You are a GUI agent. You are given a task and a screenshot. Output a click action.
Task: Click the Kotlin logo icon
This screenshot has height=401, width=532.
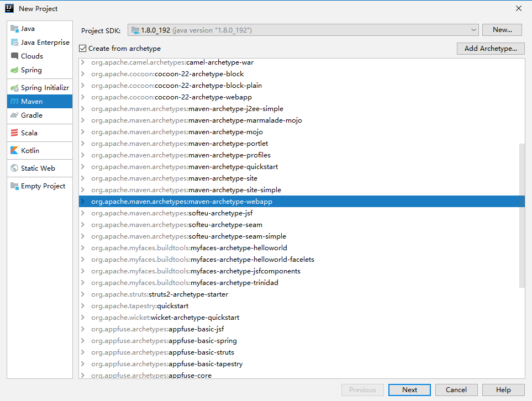coord(14,151)
